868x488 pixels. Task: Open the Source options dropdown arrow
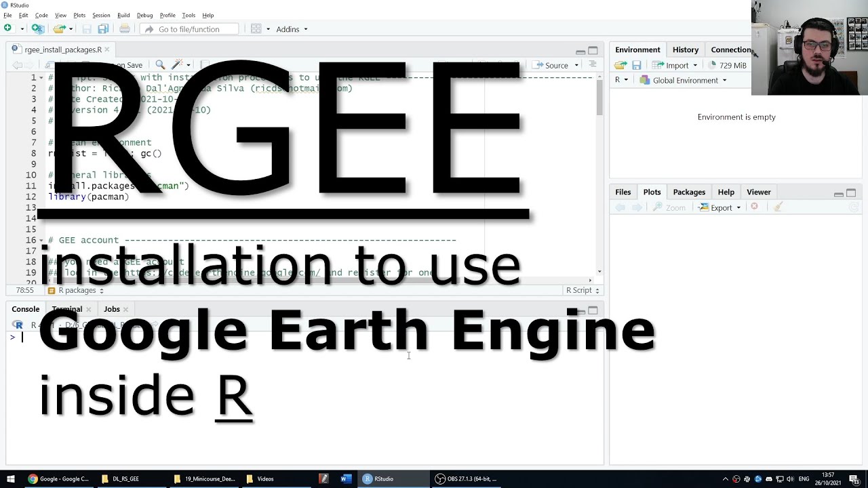[x=576, y=65]
